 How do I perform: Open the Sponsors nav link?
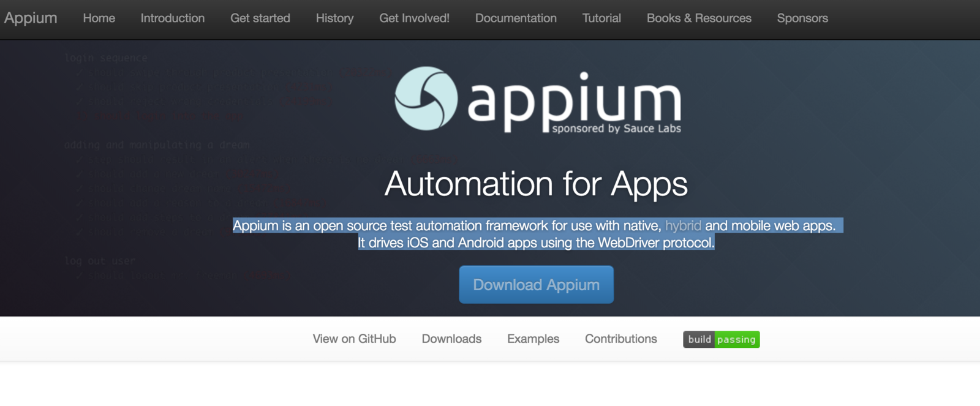(x=802, y=18)
